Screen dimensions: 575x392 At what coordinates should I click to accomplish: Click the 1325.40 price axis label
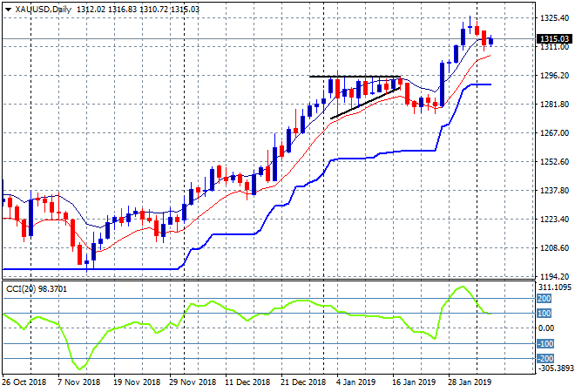point(554,18)
